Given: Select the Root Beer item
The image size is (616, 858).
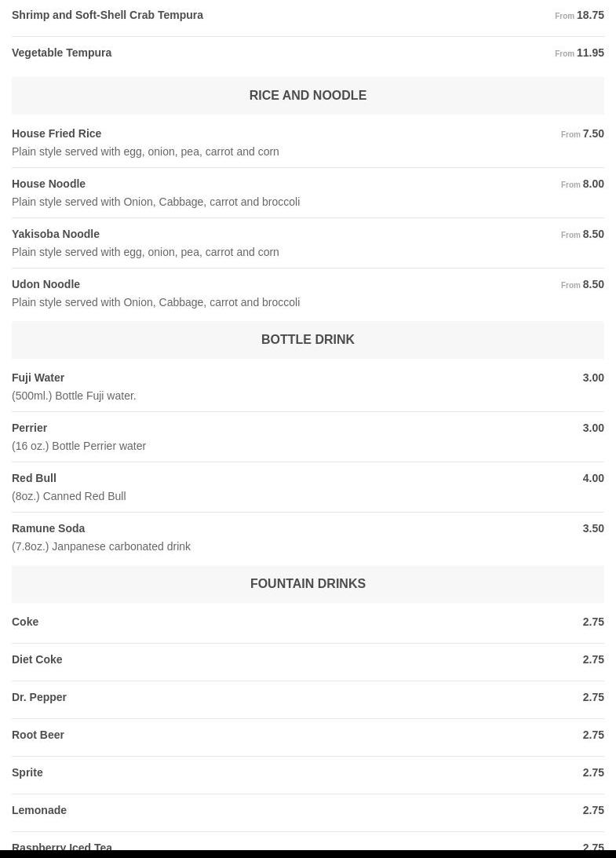Looking at the screenshot, I should pos(38,735).
